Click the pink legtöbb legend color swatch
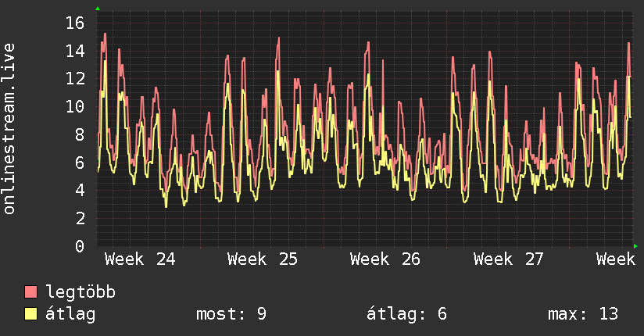The height and width of the screenshot is (336, 644). [x=30, y=291]
